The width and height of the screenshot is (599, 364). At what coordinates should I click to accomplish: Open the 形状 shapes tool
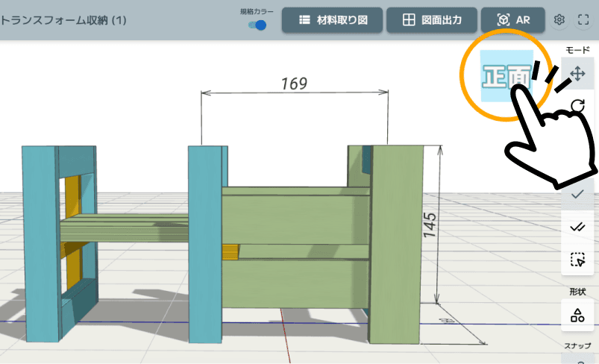pos(577,315)
